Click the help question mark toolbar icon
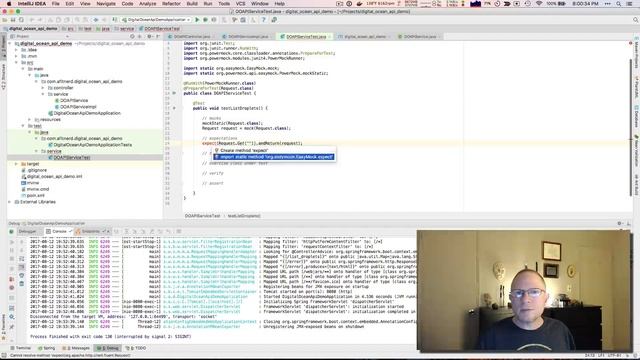 tap(263, 20)
